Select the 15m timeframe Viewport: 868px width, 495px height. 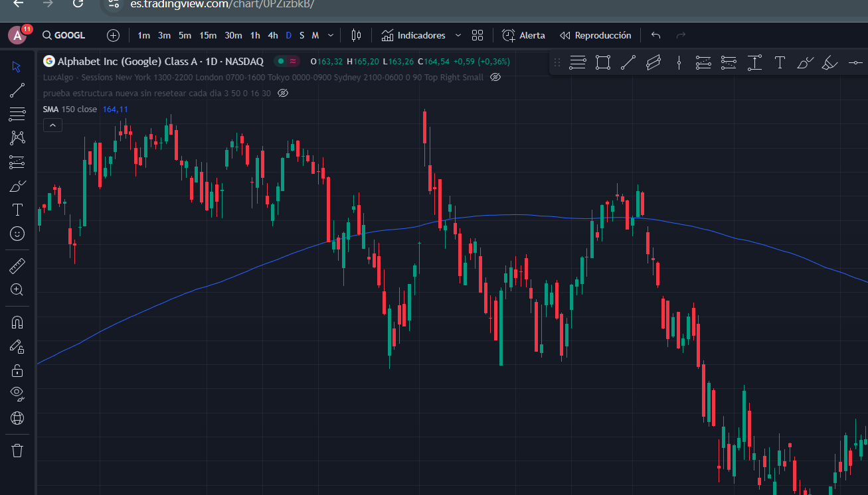208,35
